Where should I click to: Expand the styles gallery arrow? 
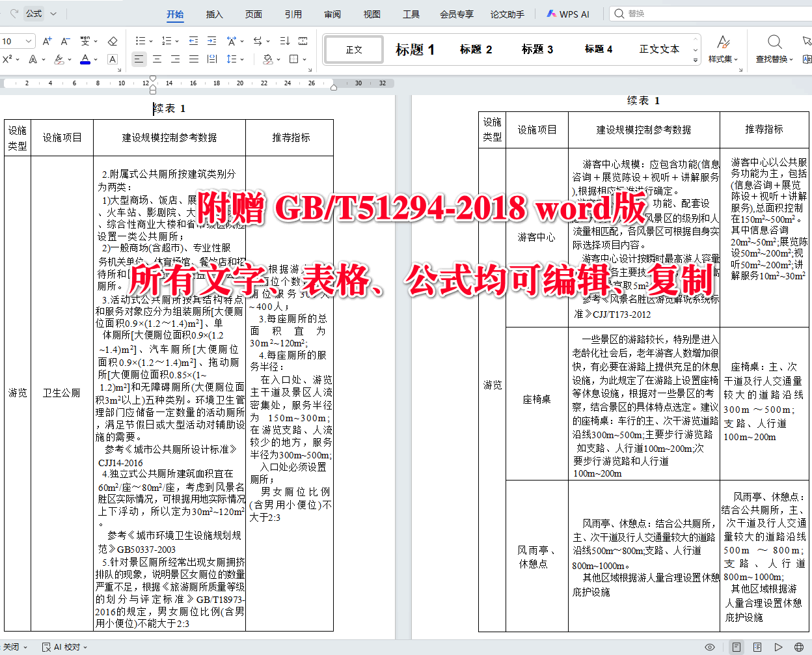coord(696,60)
